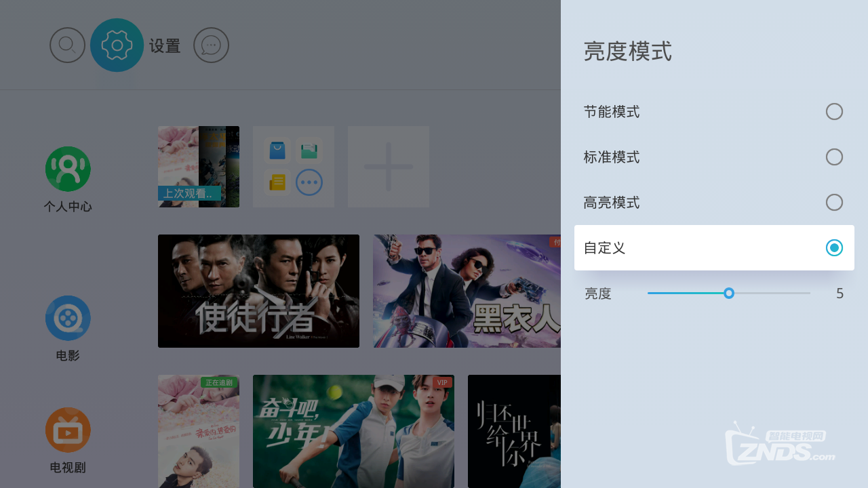This screenshot has width=868, height=488.
Task: Open the apps folder tile
Action: tap(294, 167)
